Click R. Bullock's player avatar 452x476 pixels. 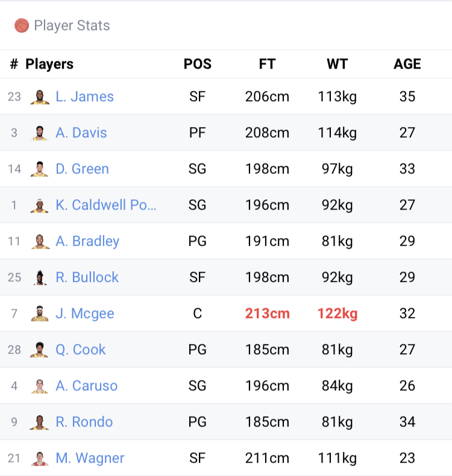pyautogui.click(x=40, y=277)
